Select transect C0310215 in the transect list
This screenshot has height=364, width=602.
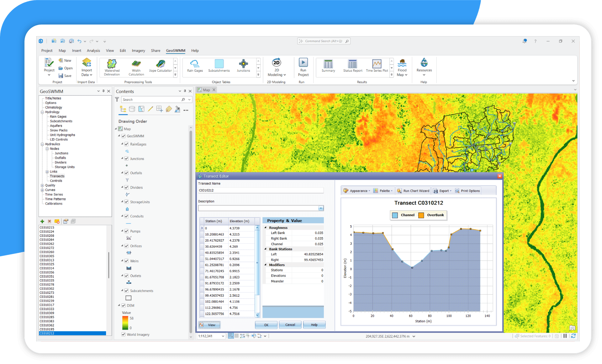[x=47, y=227]
